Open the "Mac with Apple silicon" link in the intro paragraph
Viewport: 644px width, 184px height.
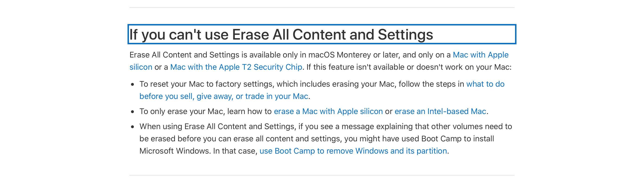pyautogui.click(x=480, y=55)
